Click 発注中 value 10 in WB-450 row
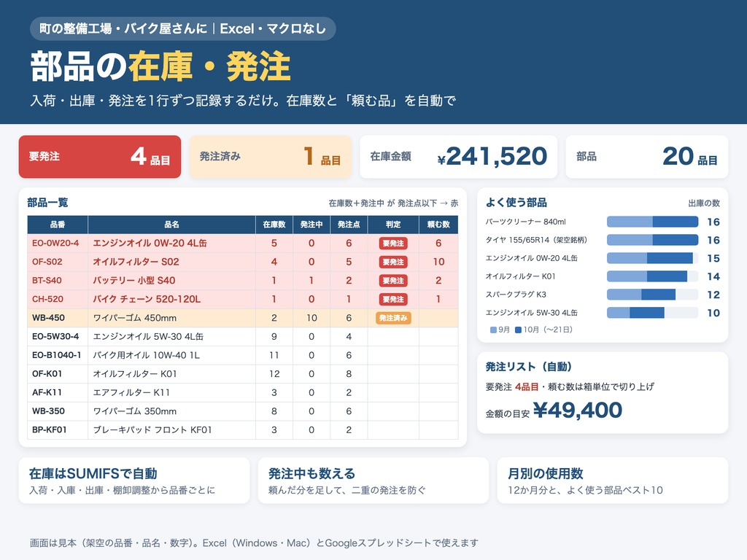 point(311,318)
